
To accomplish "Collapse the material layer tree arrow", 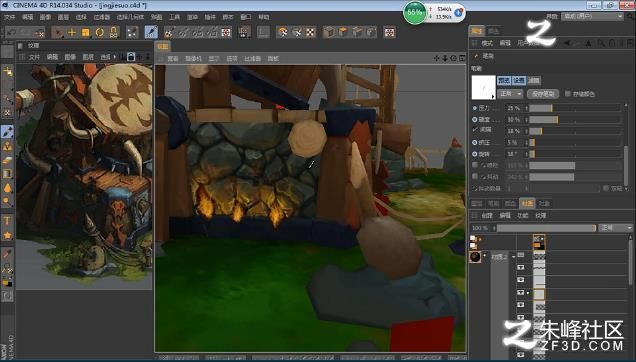I will (514, 257).
